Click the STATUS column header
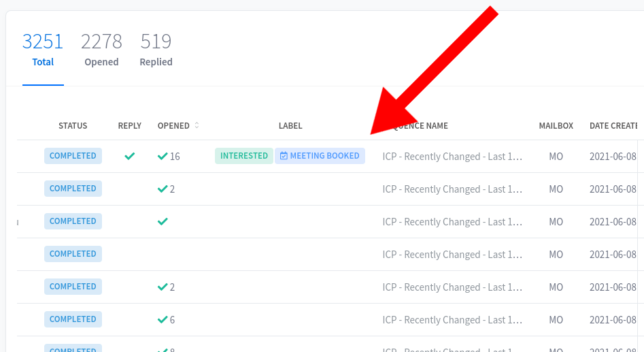 click(73, 126)
